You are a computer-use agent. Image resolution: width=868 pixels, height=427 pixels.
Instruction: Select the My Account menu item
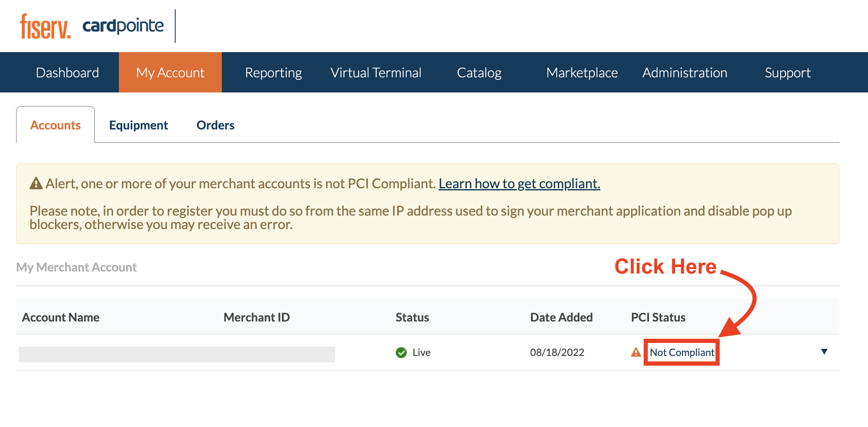(x=170, y=73)
